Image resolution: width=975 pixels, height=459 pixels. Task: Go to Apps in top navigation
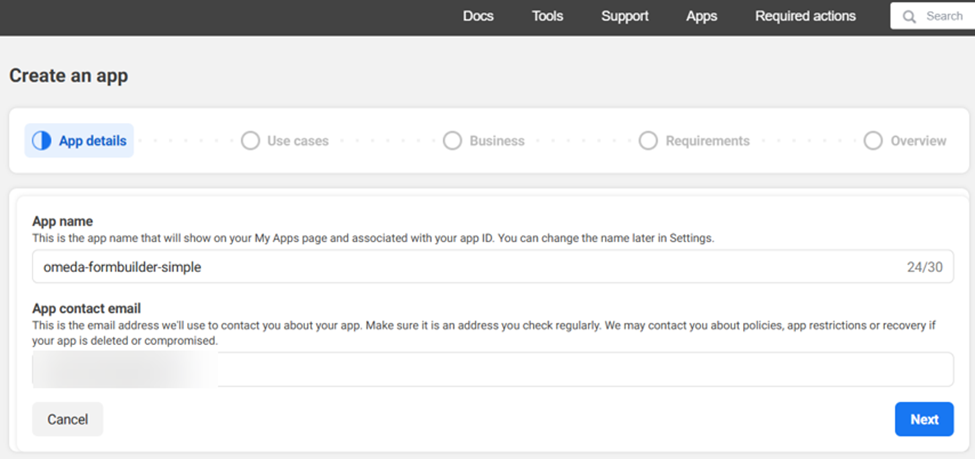[701, 16]
